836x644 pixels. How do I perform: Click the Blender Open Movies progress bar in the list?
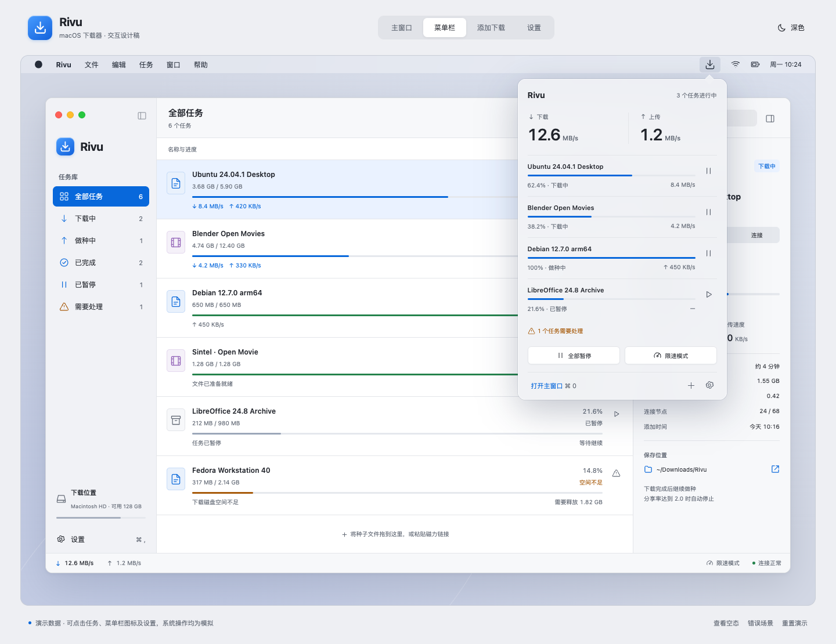[x=354, y=256]
